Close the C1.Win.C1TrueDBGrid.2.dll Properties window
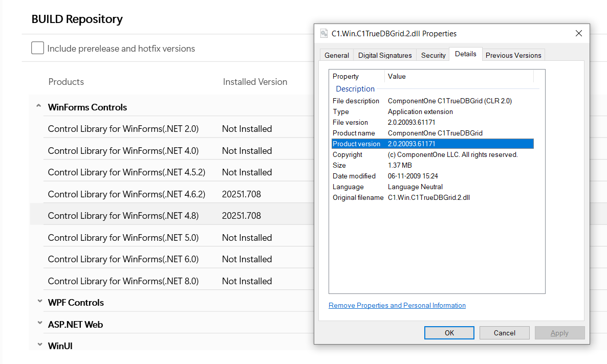The width and height of the screenshot is (607, 364). [x=579, y=34]
